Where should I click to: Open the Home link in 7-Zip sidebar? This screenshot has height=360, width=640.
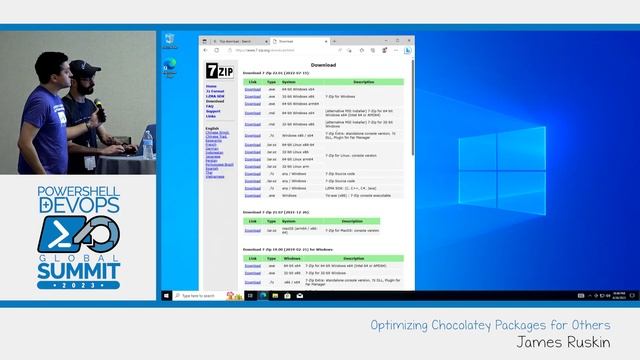pos(211,87)
